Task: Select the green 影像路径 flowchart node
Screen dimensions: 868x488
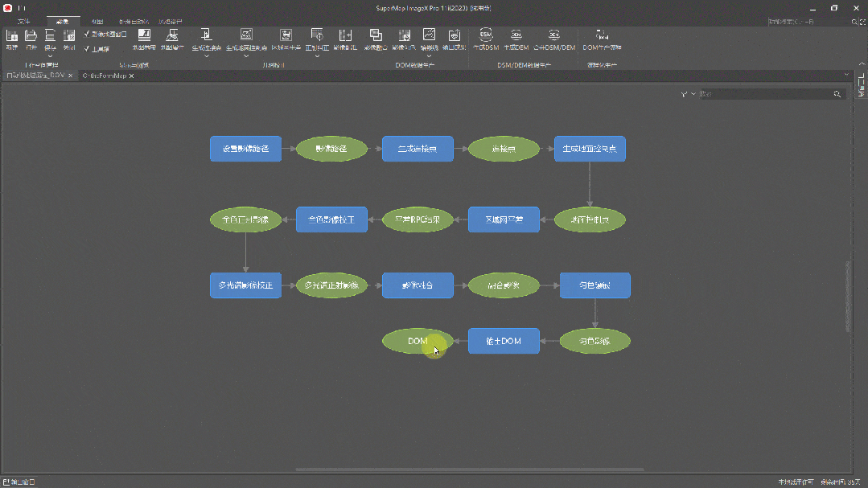Action: (331, 149)
